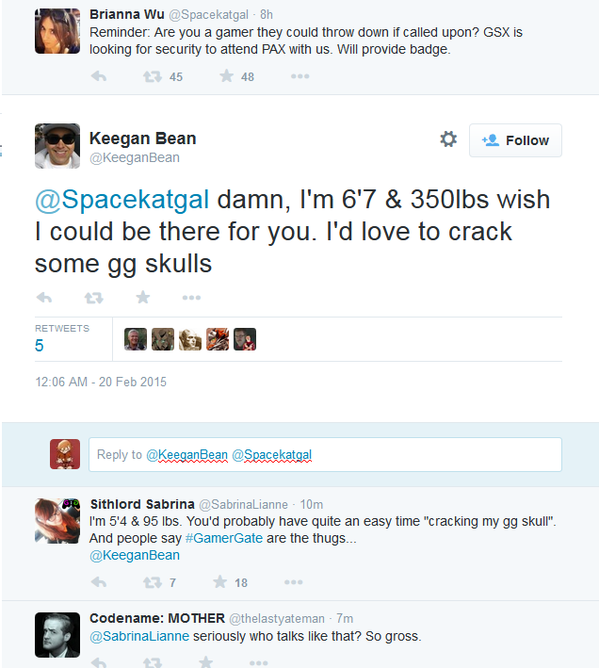This screenshot has height=668, width=599.
Task: Reply to Brianna Wu's tweet
Action: click(98, 76)
